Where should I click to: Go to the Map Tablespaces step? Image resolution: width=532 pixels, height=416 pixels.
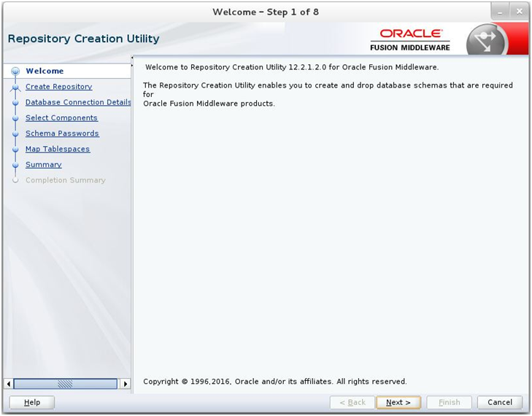pos(58,149)
